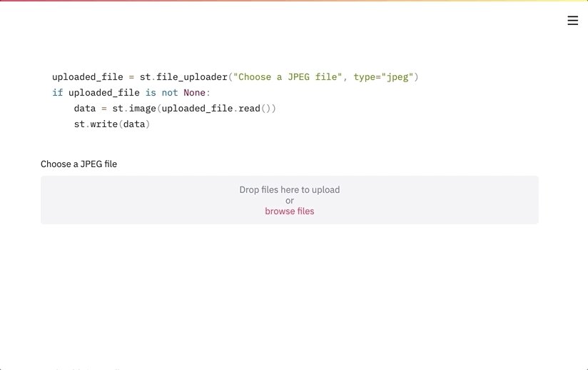The width and height of the screenshot is (588, 370).
Task: Click the browse files link
Action: point(290,211)
